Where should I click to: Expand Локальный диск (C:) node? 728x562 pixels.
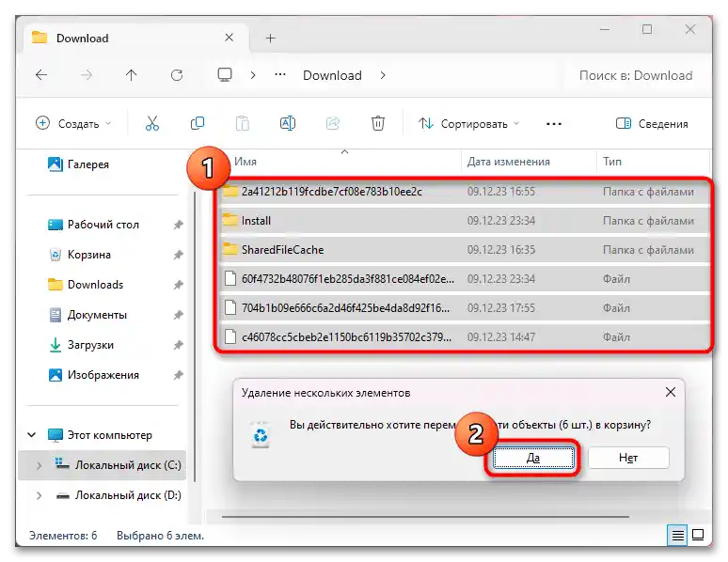[x=39, y=465]
